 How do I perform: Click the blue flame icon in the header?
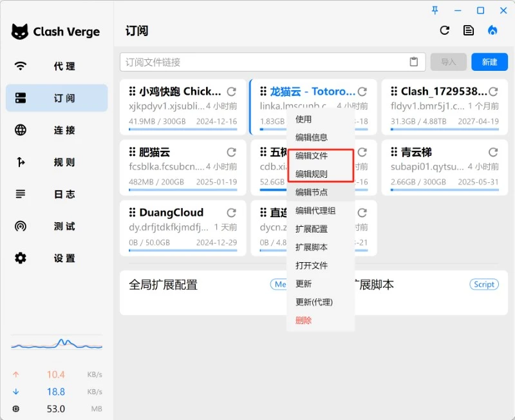point(492,30)
